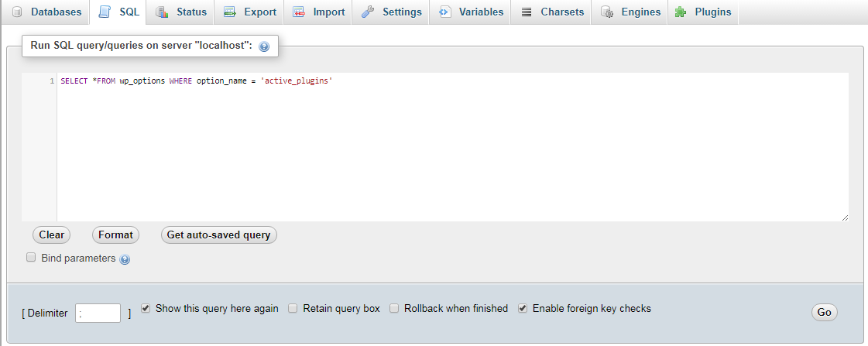The image size is (868, 346).
Task: Click the Settings wrench icon
Action: [x=368, y=12]
